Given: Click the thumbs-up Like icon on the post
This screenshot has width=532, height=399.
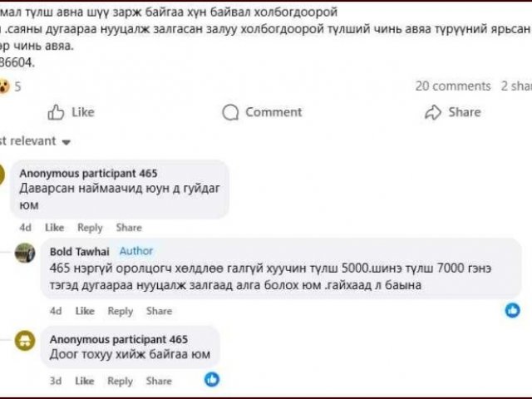Looking at the screenshot, I should tap(57, 112).
